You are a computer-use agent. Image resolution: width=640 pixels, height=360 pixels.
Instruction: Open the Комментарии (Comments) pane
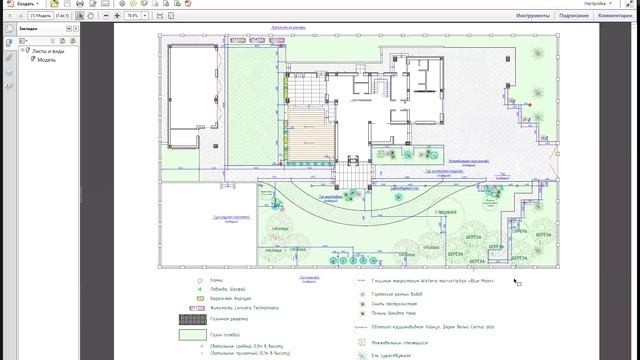(615, 16)
